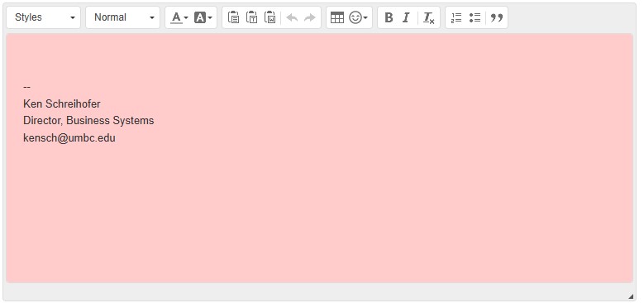Click the Remove Format icon

tap(429, 17)
